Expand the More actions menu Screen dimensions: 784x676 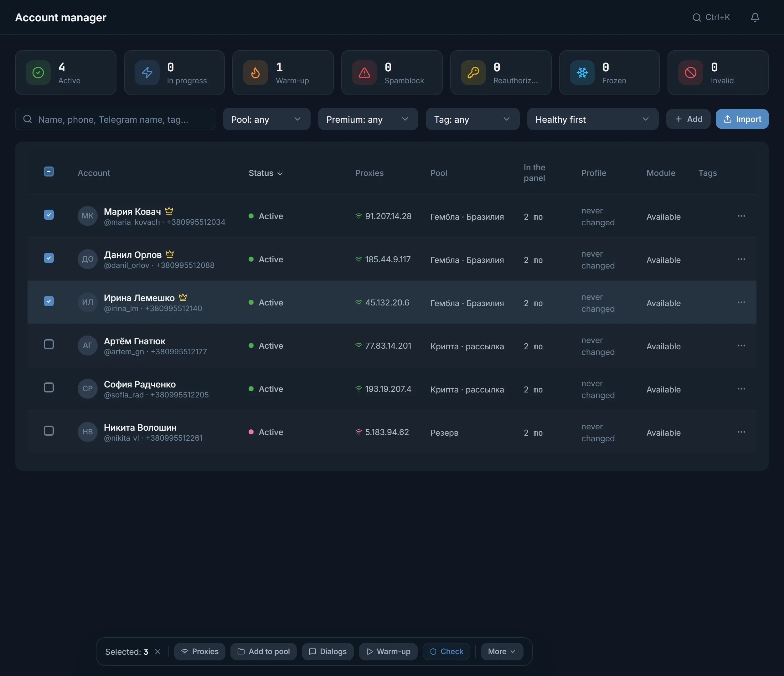502,651
